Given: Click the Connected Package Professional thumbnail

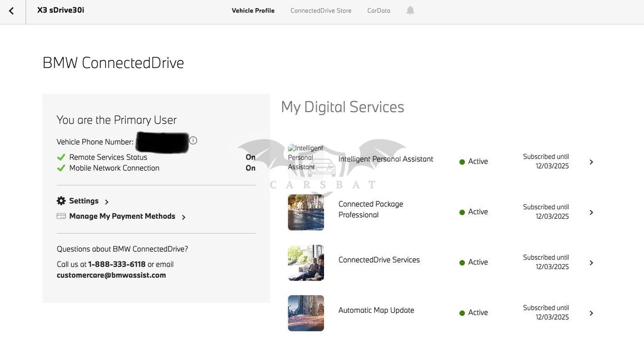Looking at the screenshot, I should (306, 212).
